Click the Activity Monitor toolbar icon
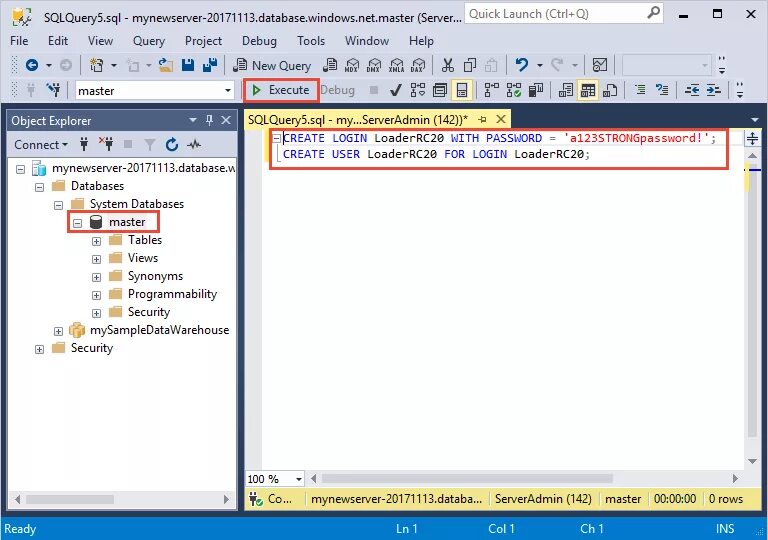The image size is (768, 540). (600, 65)
